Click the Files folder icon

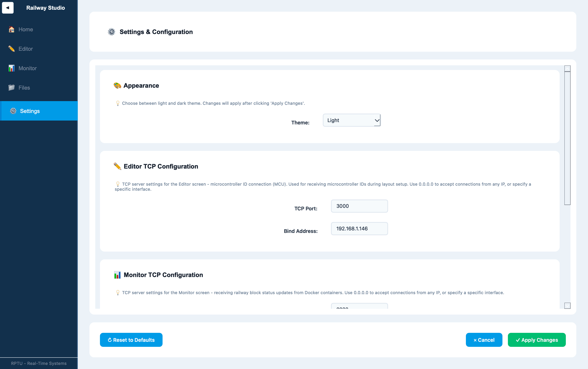tap(11, 88)
